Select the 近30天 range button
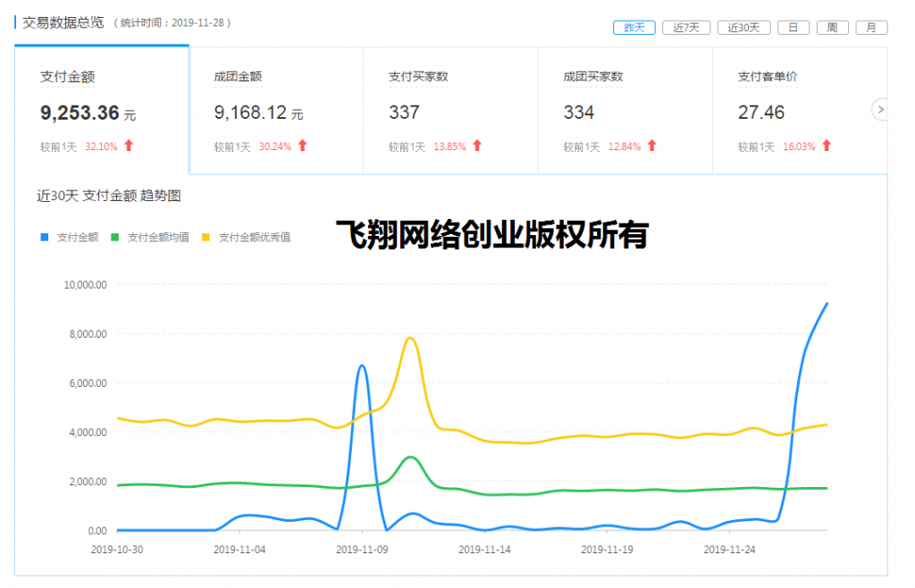The width and height of the screenshot is (915, 588). 743,27
